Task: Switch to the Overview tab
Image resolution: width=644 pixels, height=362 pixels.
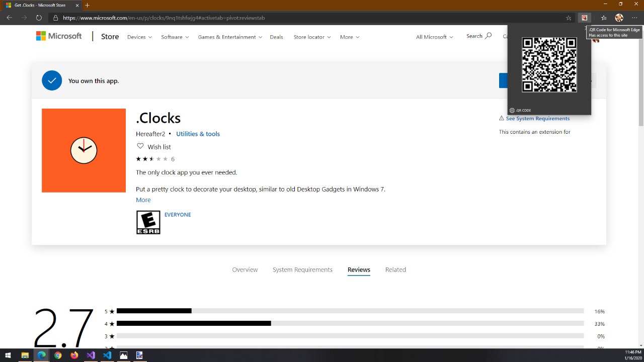Action: (x=245, y=269)
